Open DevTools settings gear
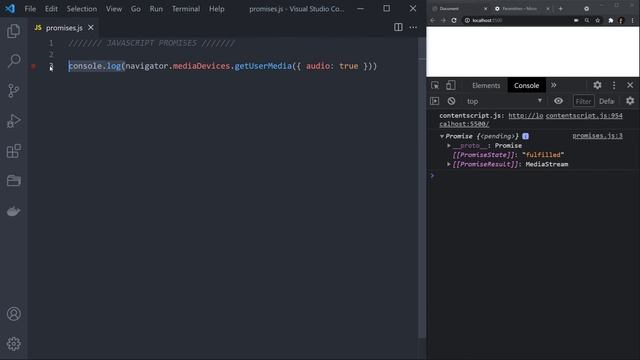 coord(597,85)
